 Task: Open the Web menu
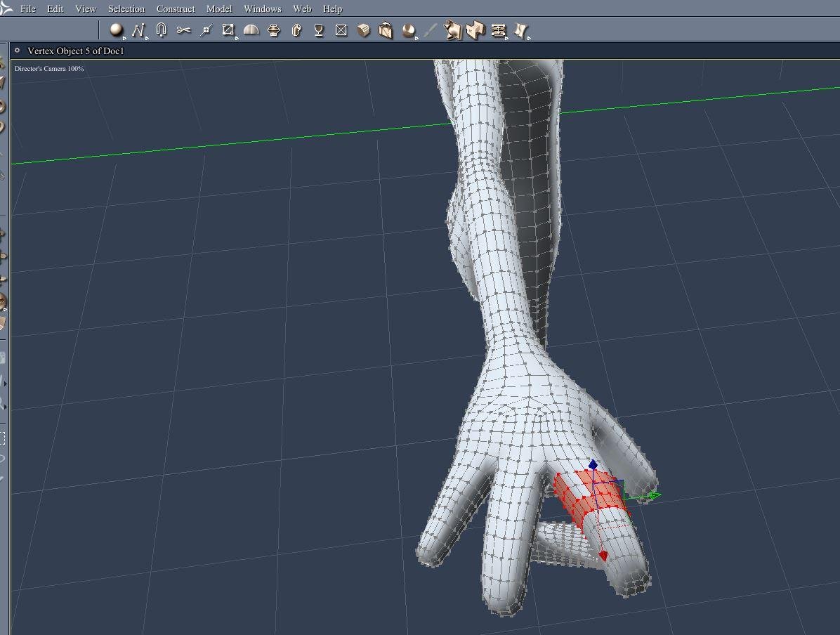click(x=302, y=8)
